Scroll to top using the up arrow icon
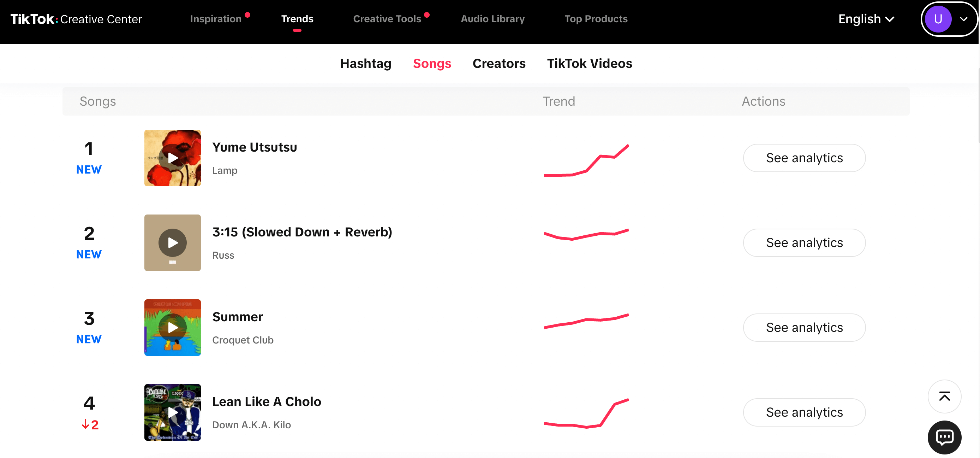This screenshot has height=458, width=980. [944, 396]
